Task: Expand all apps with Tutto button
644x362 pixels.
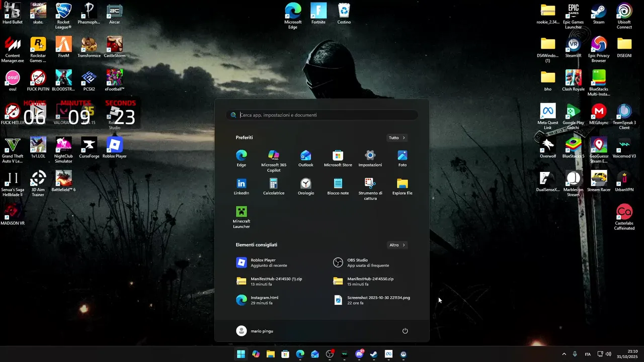Action: point(397,138)
